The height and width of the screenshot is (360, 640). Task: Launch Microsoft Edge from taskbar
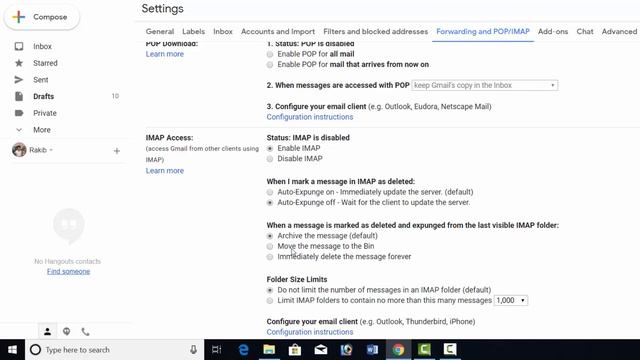point(243,350)
